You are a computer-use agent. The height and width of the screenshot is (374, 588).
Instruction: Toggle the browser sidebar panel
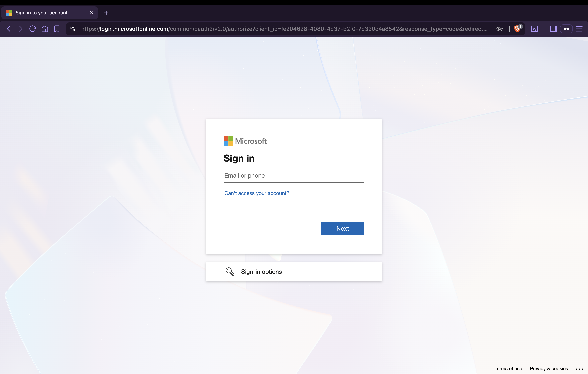(553, 29)
